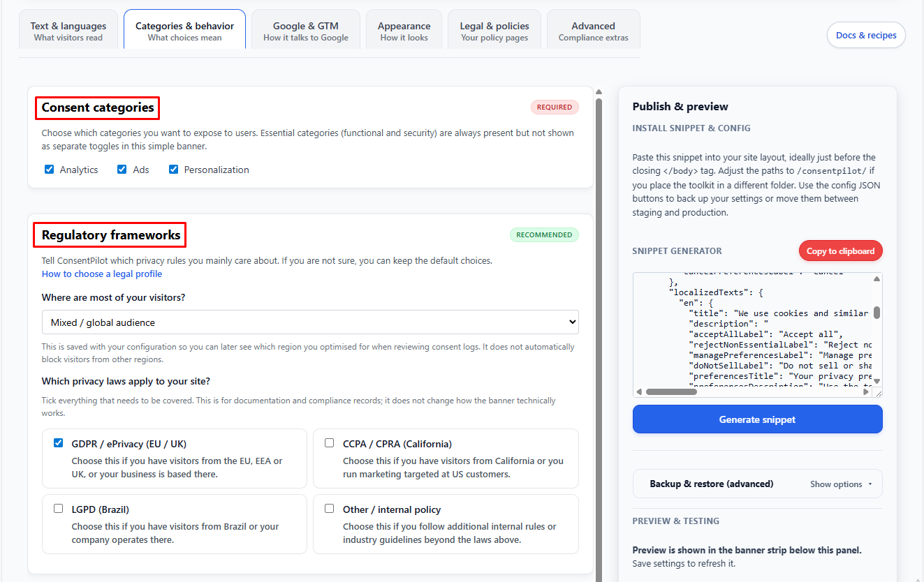Screen dimensions: 924x582
Task: Follow the How to choose a legal profile link
Action: (x=102, y=274)
